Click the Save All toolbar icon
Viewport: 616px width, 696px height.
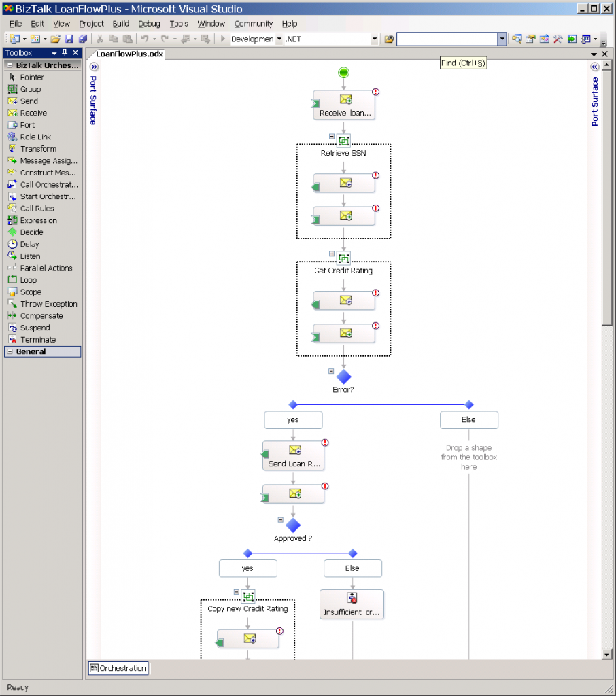coord(82,39)
